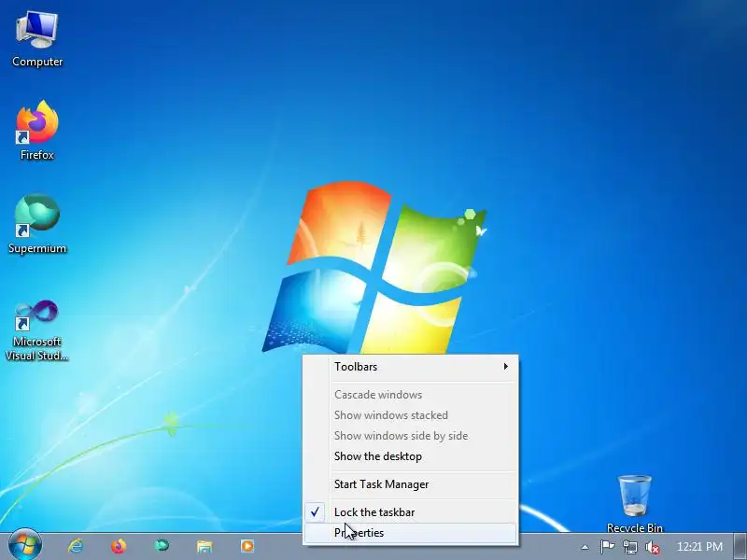Click the muted volume tray icon
Viewport: 747px width, 560px height.
click(x=653, y=548)
